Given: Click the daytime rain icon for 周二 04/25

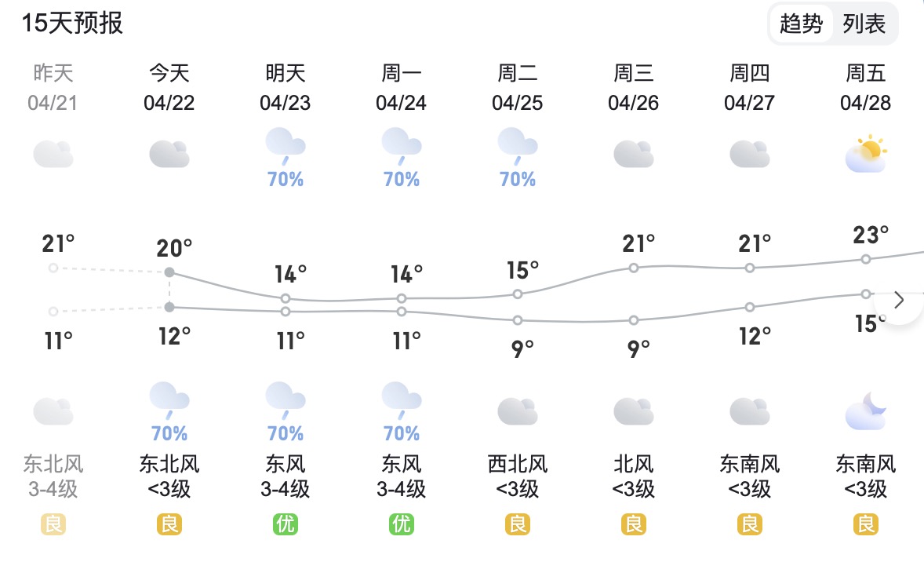Looking at the screenshot, I should pos(518,146).
